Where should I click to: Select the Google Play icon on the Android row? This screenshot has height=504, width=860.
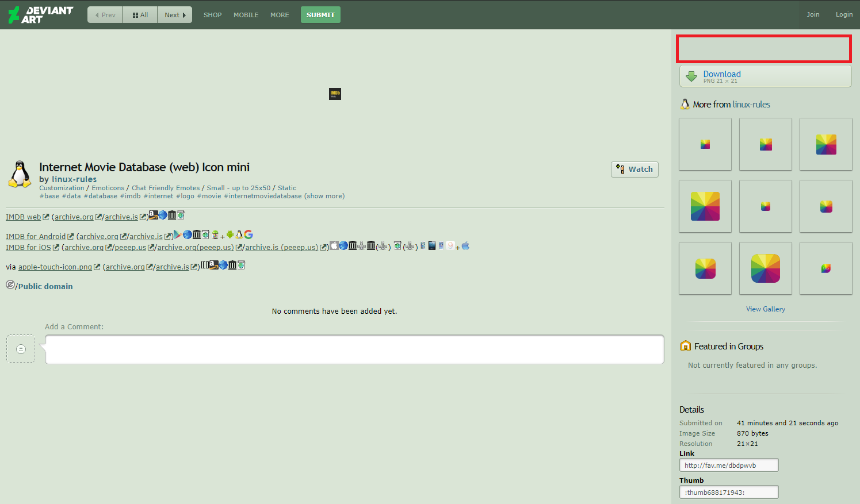pos(177,234)
